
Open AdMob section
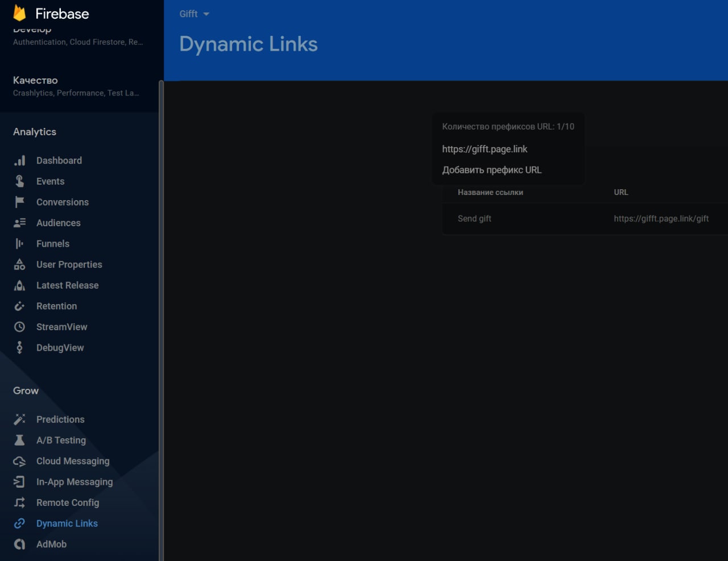pos(52,545)
